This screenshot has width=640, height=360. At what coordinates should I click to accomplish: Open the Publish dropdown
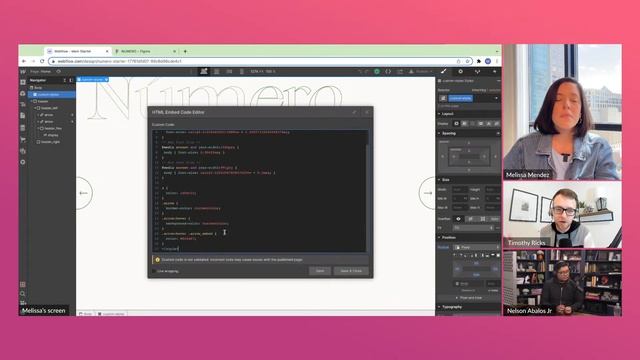click(422, 71)
